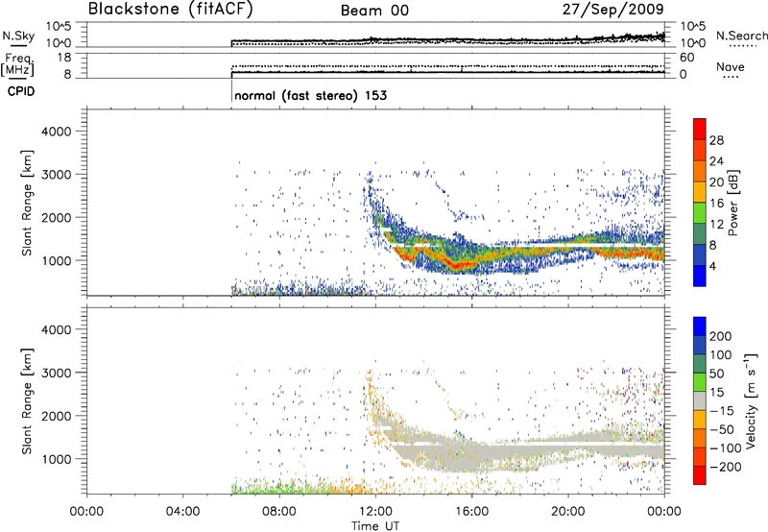Click 'normal (fast stereo) 153' text

coord(310,95)
